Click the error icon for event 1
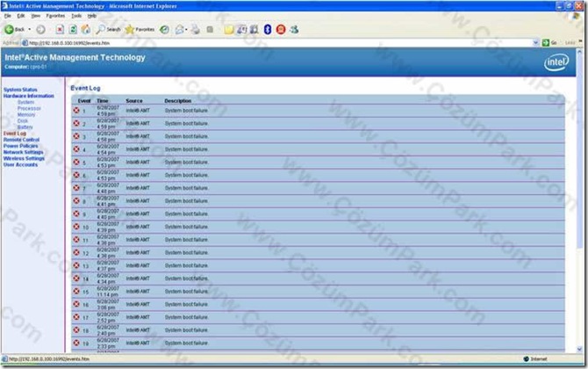 (x=76, y=111)
